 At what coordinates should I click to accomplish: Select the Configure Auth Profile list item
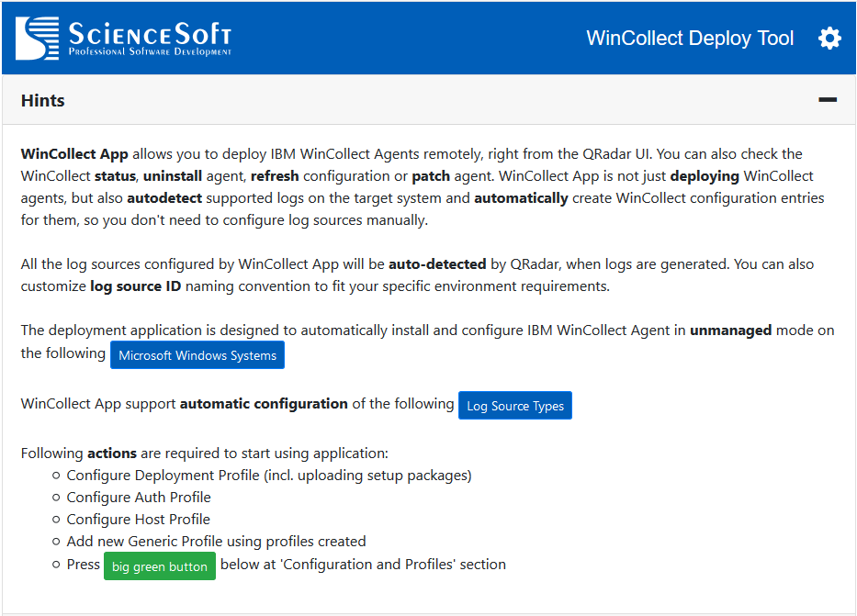(x=139, y=498)
